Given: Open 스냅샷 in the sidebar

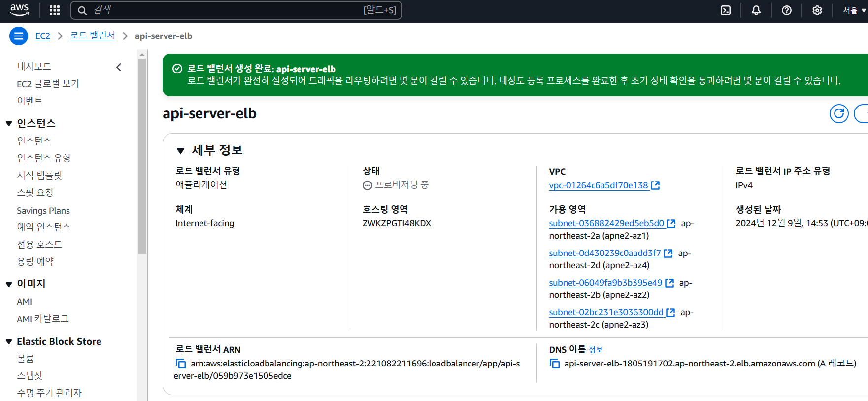Looking at the screenshot, I should point(30,376).
